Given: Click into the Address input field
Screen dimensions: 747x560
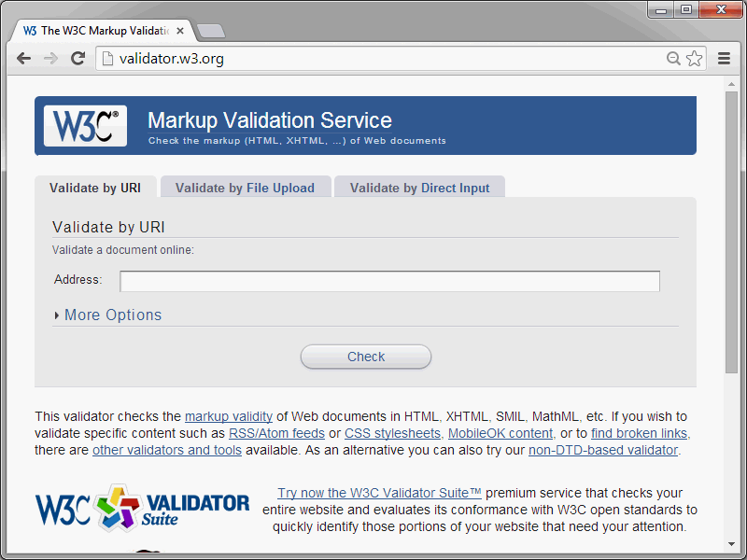Looking at the screenshot, I should click(389, 281).
